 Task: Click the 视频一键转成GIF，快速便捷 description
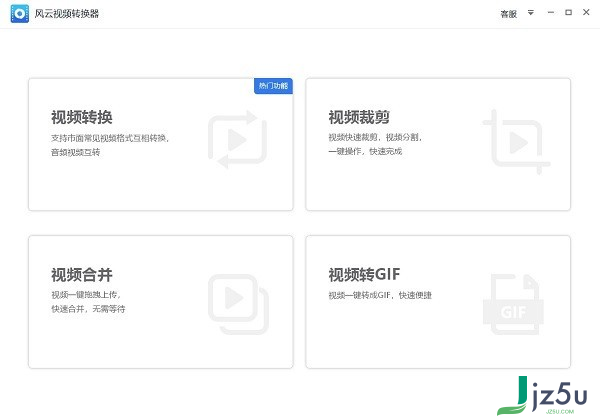click(x=380, y=295)
